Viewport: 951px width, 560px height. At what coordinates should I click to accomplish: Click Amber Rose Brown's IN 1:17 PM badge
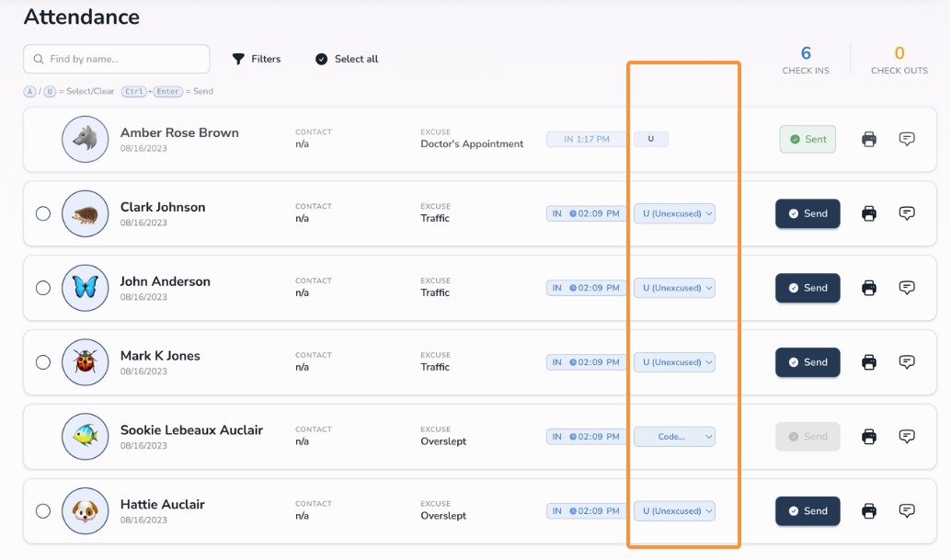(x=586, y=140)
